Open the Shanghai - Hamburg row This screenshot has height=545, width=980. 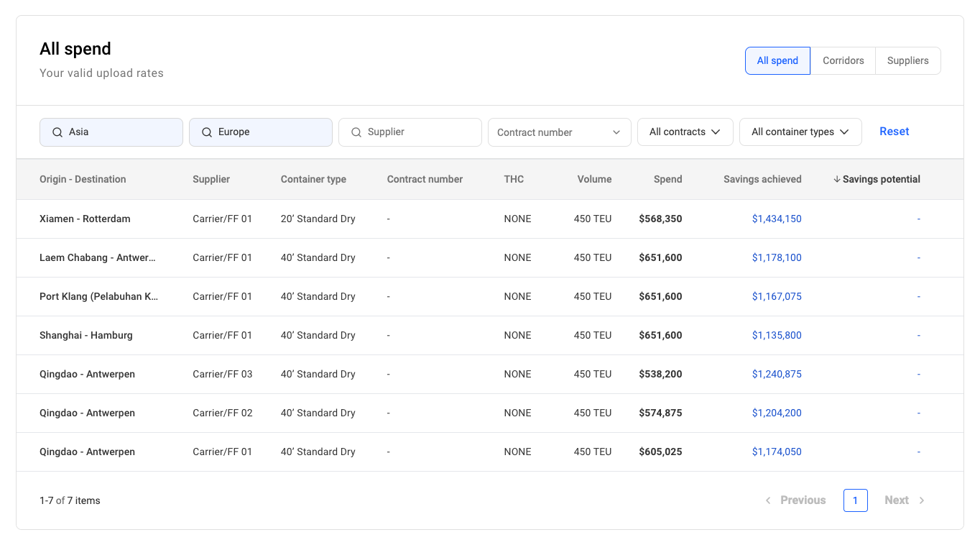490,335
